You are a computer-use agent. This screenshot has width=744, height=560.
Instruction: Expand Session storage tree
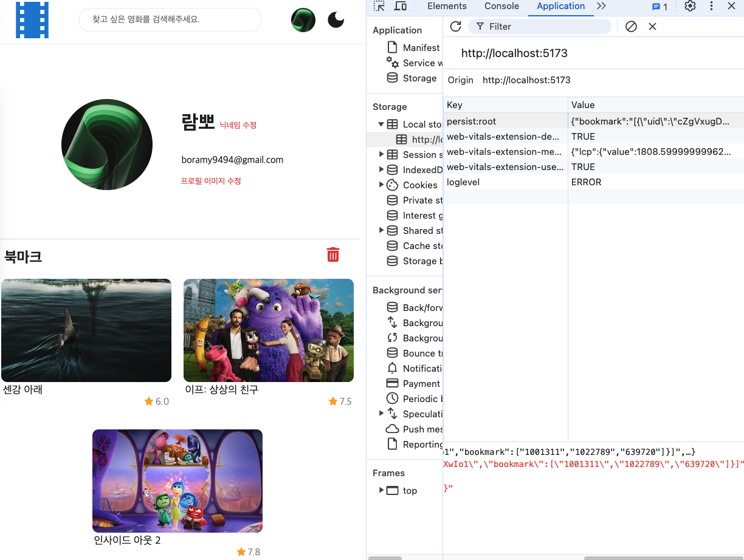[381, 154]
